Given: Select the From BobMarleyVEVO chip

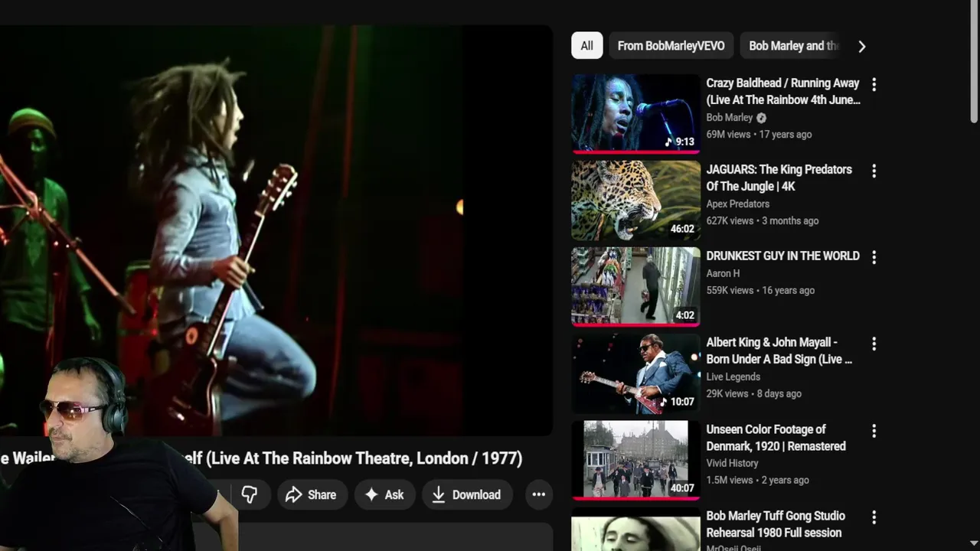Looking at the screenshot, I should [671, 46].
